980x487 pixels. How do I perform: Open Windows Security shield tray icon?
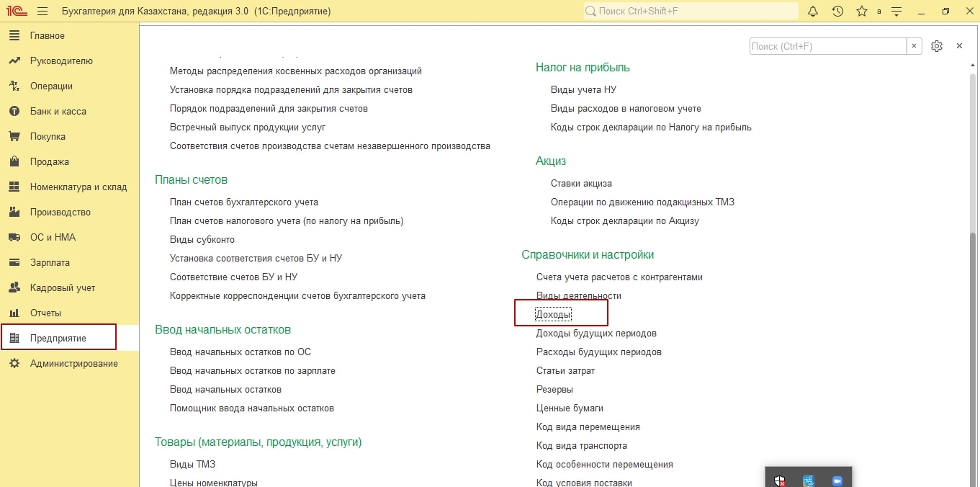[x=780, y=481]
